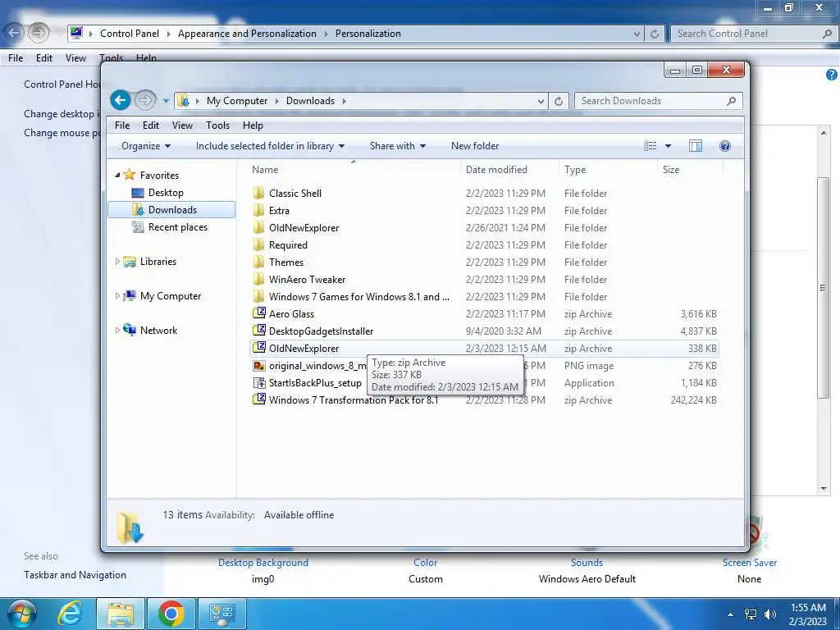840x630 pixels.
Task: Open the Control Panel window File menu
Action: [x=16, y=58]
